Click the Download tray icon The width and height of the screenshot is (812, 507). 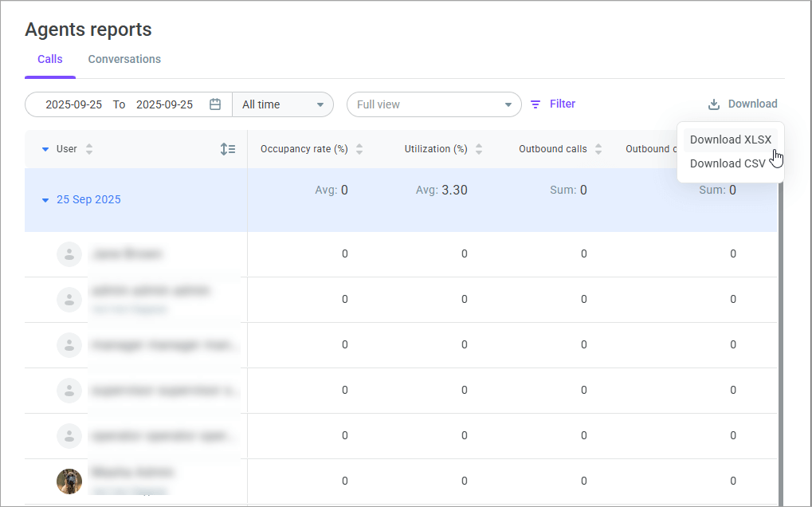point(714,104)
